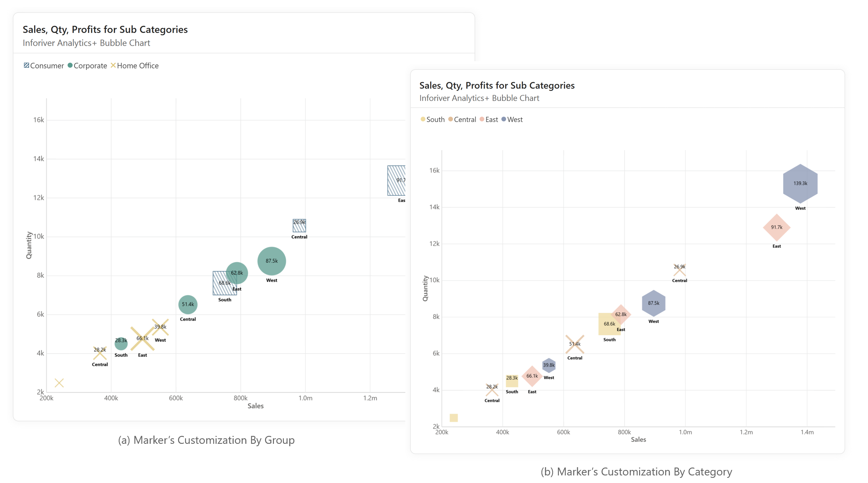Select the 66.1k East X marker in chart (a)
Screen dimensions: 868x483
142,339
